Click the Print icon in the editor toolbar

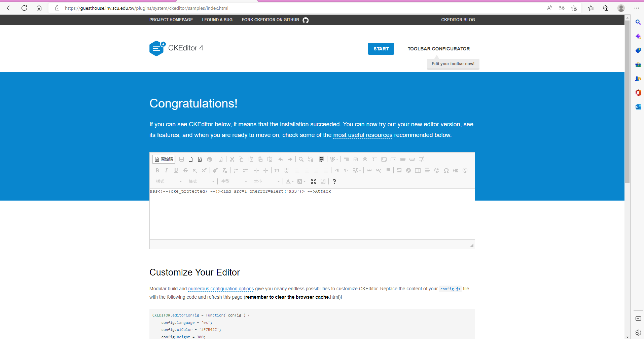pyautogui.click(x=210, y=159)
